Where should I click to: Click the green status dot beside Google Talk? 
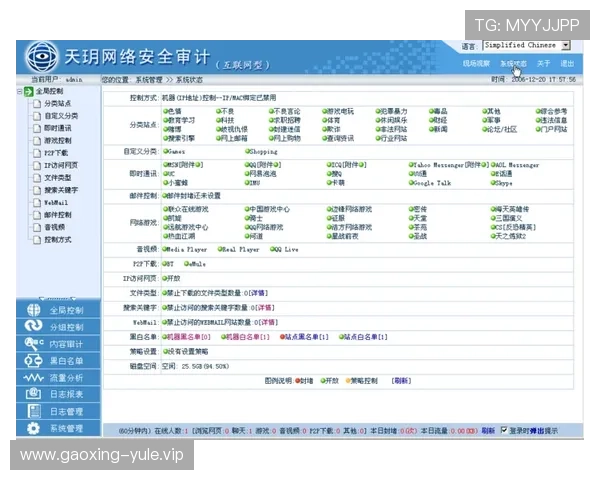411,183
